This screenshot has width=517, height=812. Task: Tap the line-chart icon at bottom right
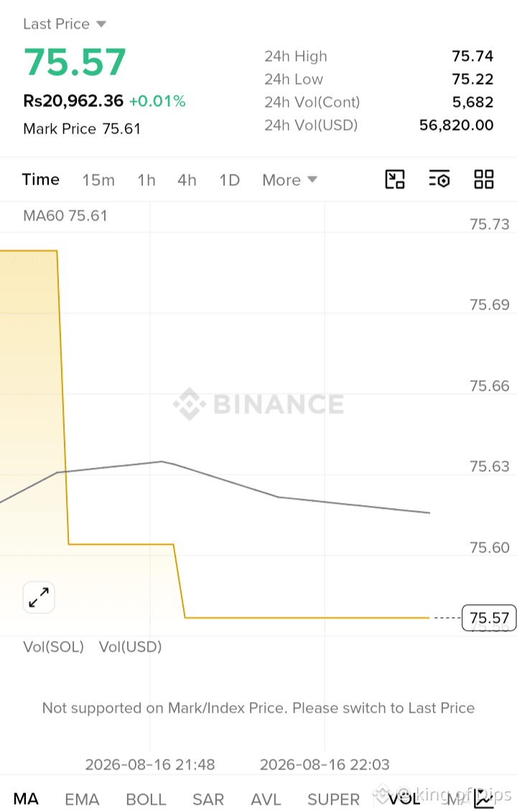[485, 799]
